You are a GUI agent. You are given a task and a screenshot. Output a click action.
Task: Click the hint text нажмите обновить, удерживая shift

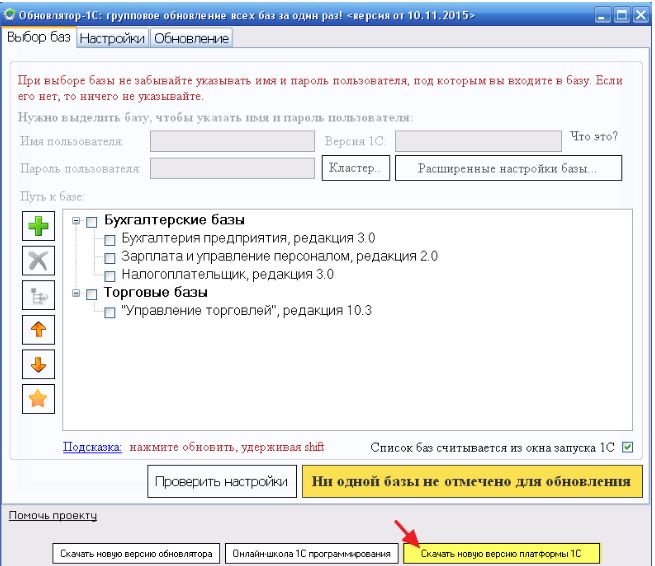tap(227, 447)
